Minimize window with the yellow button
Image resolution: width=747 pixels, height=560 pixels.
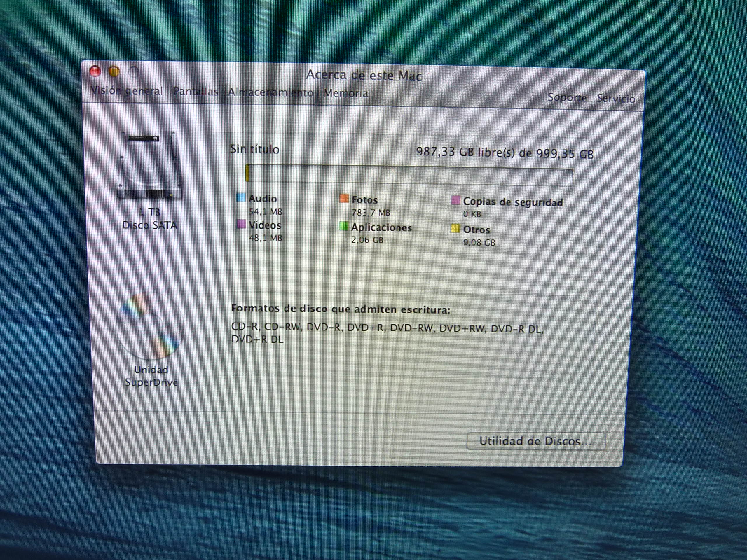(114, 72)
